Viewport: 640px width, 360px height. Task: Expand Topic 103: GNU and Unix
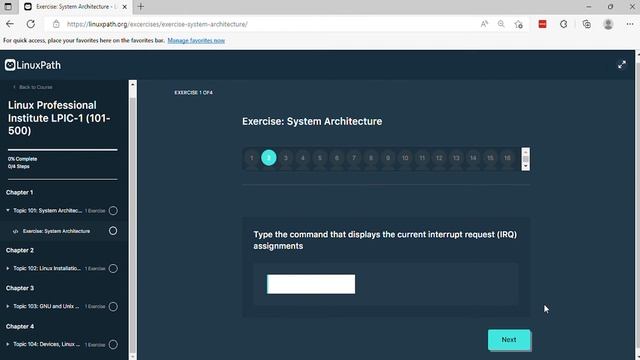[8, 306]
